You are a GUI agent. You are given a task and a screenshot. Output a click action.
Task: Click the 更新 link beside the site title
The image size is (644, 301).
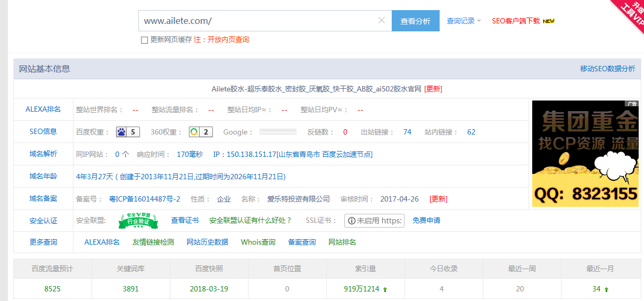[433, 89]
